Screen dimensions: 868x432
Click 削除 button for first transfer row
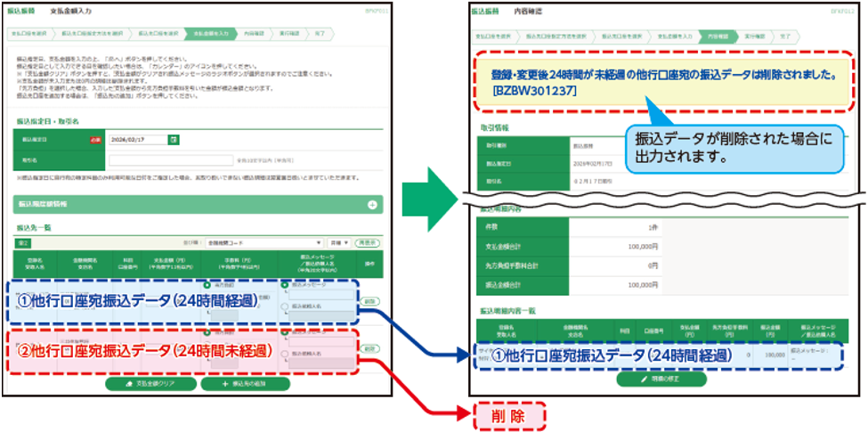369,302
